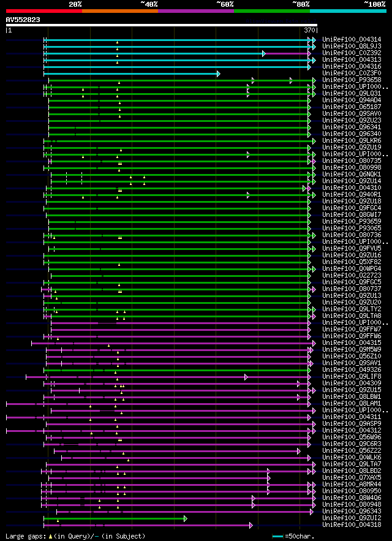Select the UniRef100_Q96341 label
Image resolution: width=392 pixels, height=541 pixels.
tap(352, 127)
